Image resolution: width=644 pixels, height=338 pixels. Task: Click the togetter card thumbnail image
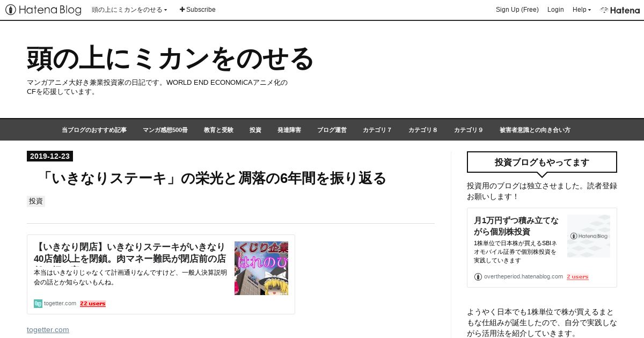point(261,268)
